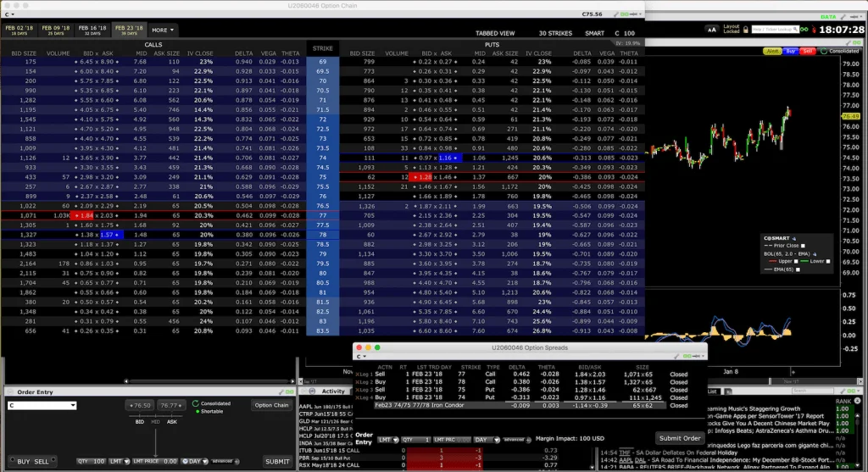Image resolution: width=868 pixels, height=472 pixels.
Task: Expand the advanced options in Order Entry
Action: coord(225,462)
